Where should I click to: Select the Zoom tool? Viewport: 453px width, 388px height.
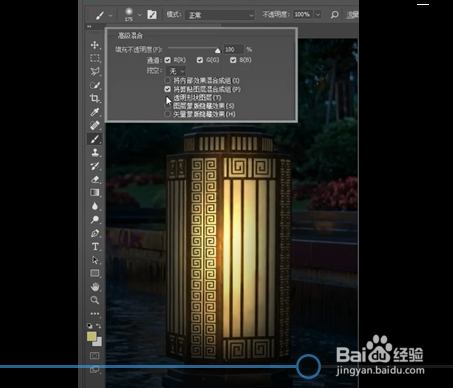[95, 300]
